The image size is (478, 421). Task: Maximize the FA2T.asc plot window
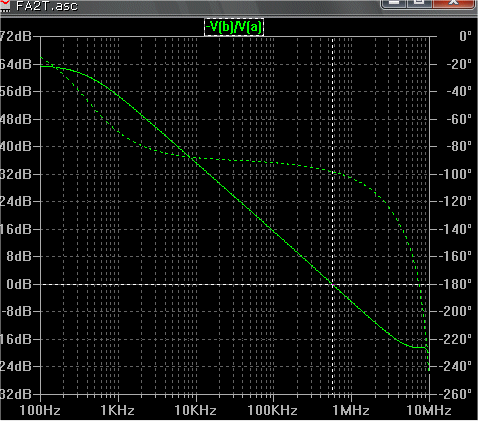pos(419,3)
